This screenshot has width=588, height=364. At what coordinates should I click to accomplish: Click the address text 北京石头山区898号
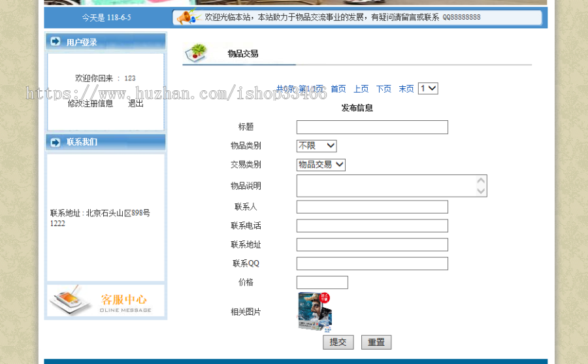(x=118, y=213)
